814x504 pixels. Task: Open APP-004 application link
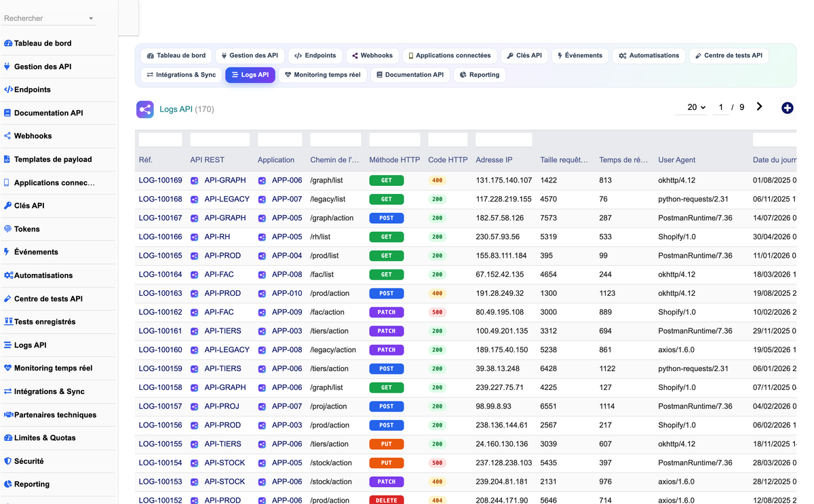coord(287,256)
